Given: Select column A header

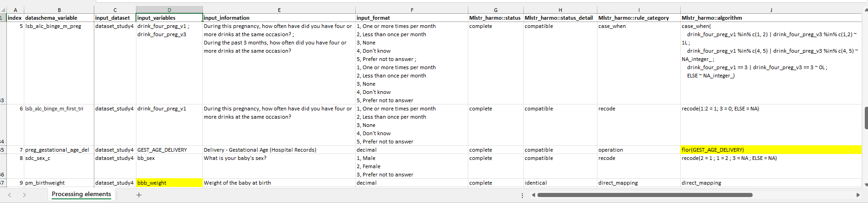Looking at the screenshot, I should pyautogui.click(x=15, y=10).
